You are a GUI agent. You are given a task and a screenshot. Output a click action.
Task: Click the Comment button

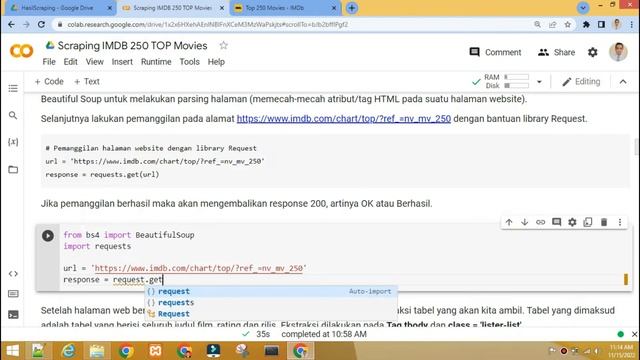(x=495, y=52)
